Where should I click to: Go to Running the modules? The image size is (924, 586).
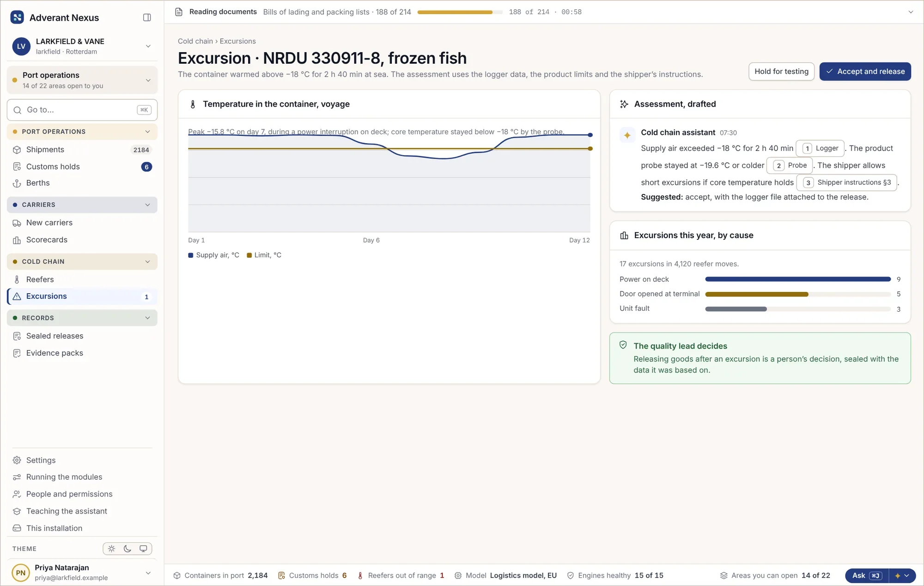pyautogui.click(x=82, y=477)
